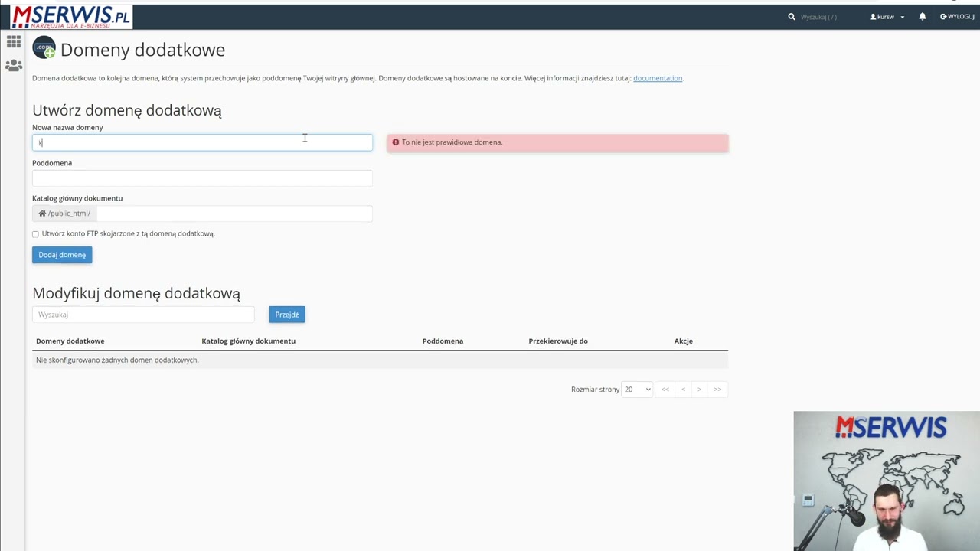Click the Przejdź button
The height and width of the screenshot is (551, 980).
(x=287, y=315)
